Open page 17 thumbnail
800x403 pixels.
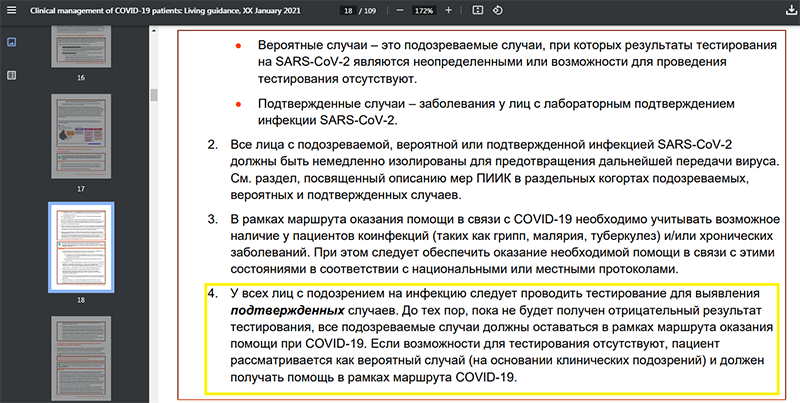click(81, 136)
